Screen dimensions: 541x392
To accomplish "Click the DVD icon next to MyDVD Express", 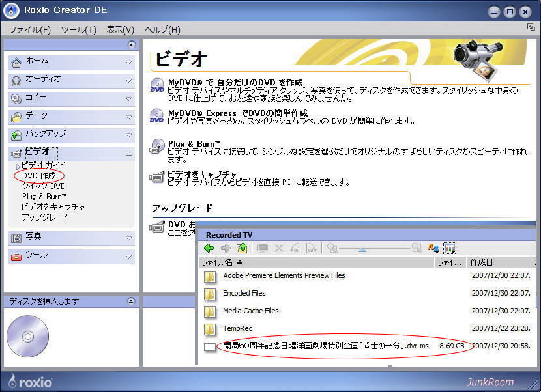I will click(157, 116).
